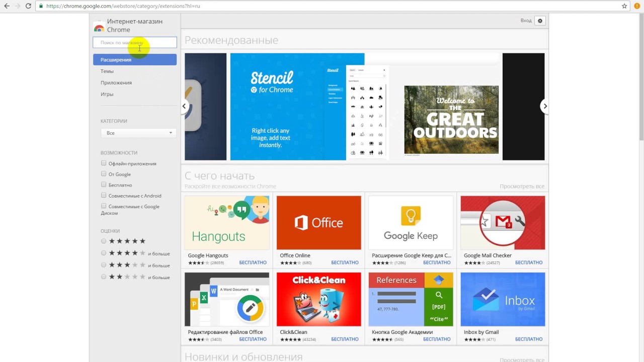
Task: Click БЕСПЛАТНО under Google Mail Checker
Action: point(529,262)
